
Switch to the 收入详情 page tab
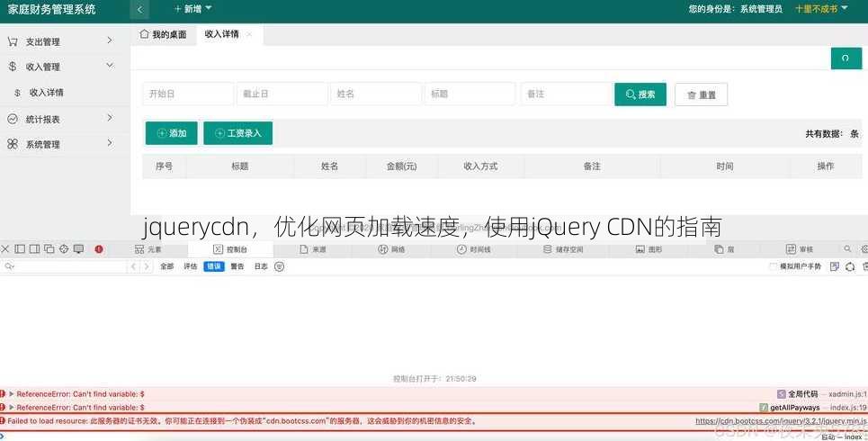pyautogui.click(x=221, y=34)
